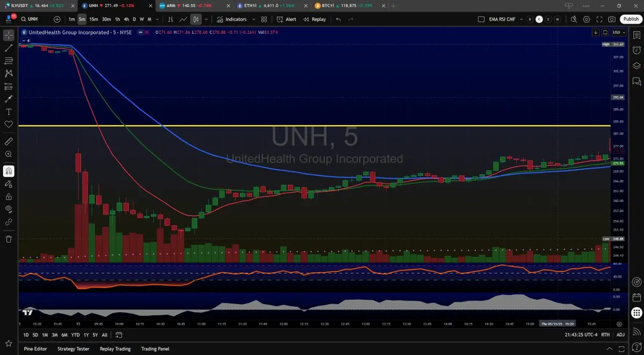Enter fullscreen mode
Image resolution: width=644 pixels, height=355 pixels.
pos(599,19)
